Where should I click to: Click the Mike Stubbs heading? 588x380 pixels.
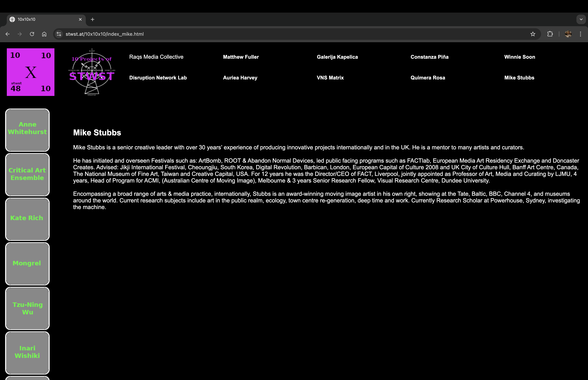(97, 133)
